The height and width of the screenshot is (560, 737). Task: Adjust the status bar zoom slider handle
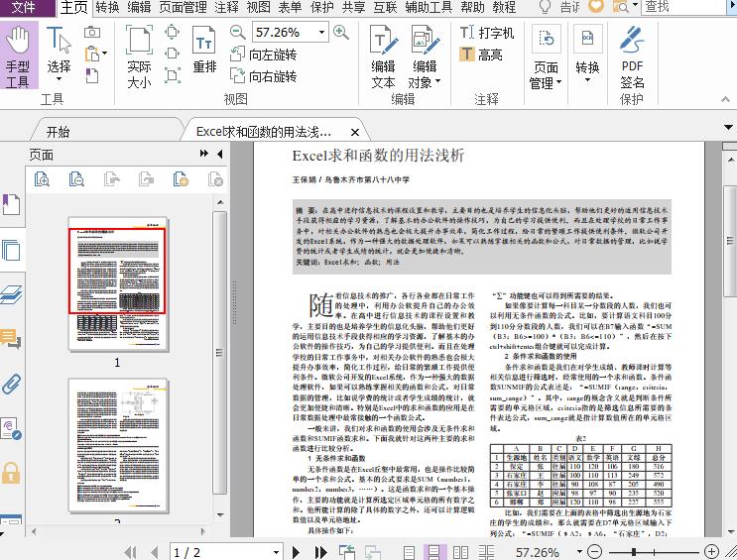pos(634,552)
